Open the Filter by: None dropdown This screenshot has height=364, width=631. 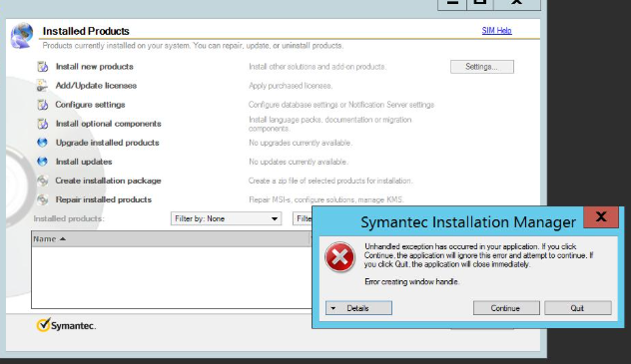pyautogui.click(x=227, y=218)
